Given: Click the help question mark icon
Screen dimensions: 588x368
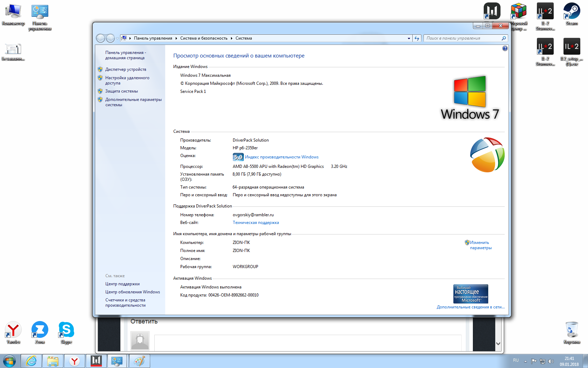Looking at the screenshot, I should coord(505,48).
